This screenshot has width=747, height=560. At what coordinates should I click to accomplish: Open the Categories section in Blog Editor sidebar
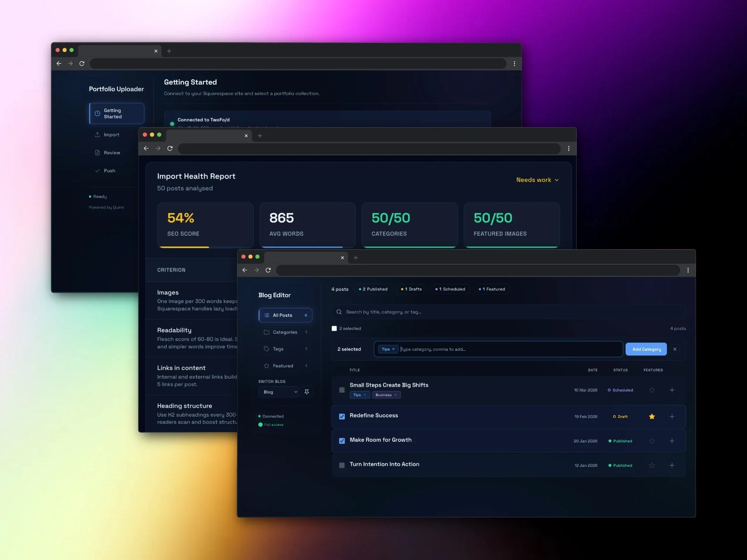point(285,332)
